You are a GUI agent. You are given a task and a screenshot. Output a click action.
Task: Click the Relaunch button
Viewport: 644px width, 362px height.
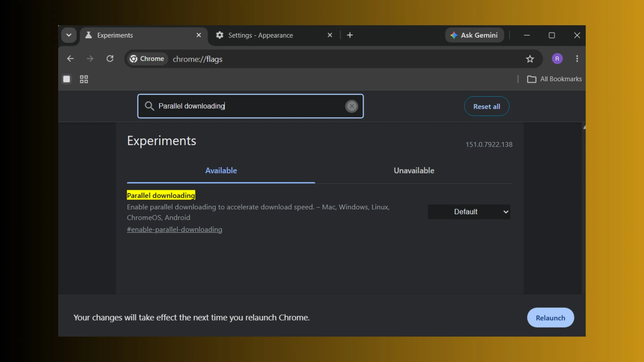pyautogui.click(x=551, y=318)
